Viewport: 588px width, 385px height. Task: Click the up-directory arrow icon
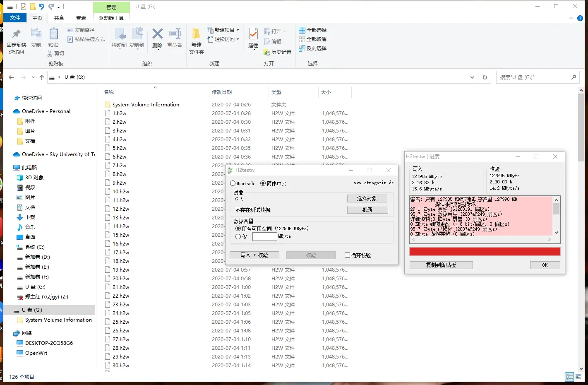point(42,77)
